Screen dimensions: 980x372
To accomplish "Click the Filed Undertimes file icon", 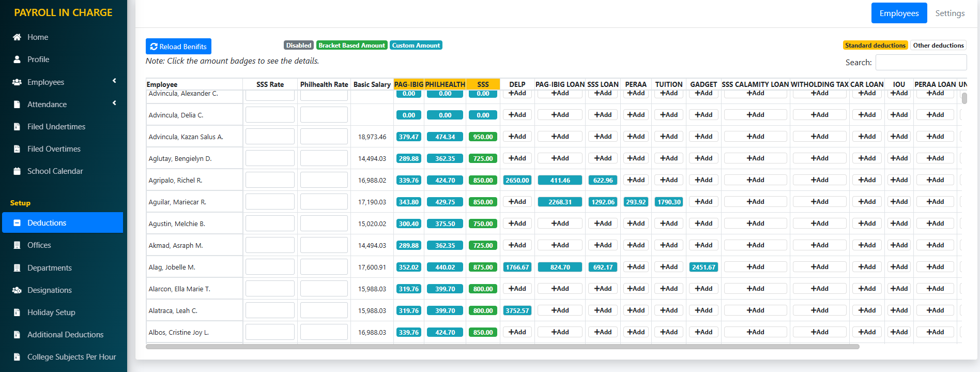I will pos(17,127).
